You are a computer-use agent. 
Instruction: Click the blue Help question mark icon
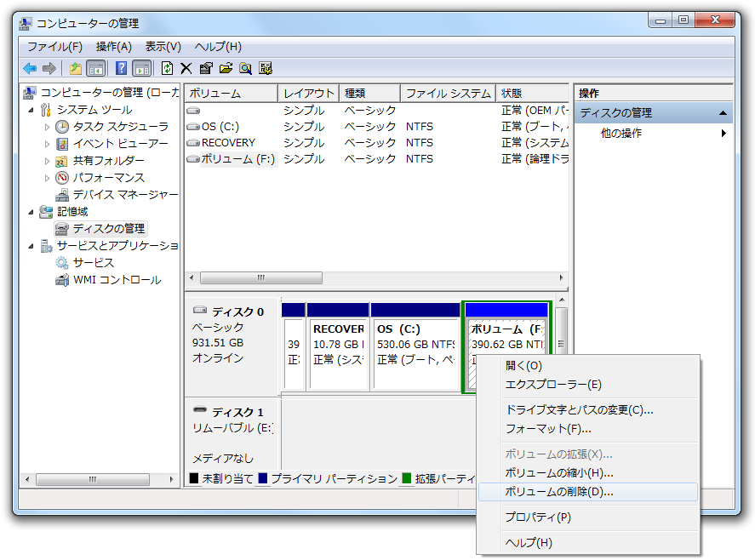(122, 68)
